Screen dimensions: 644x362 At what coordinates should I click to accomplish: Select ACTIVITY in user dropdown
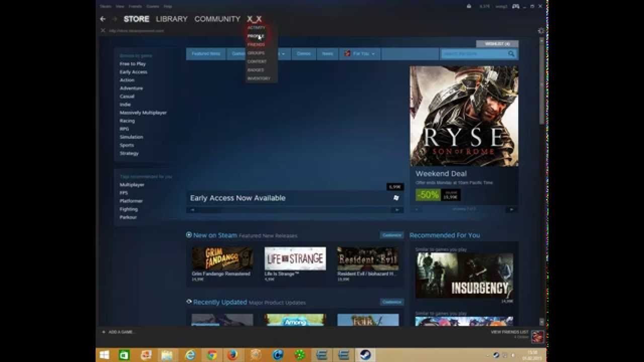(x=256, y=28)
